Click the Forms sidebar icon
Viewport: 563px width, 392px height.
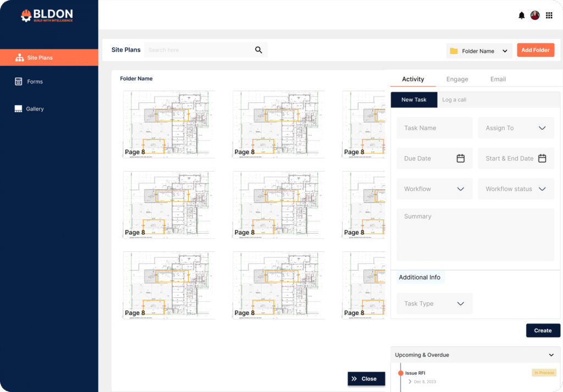pyautogui.click(x=19, y=81)
